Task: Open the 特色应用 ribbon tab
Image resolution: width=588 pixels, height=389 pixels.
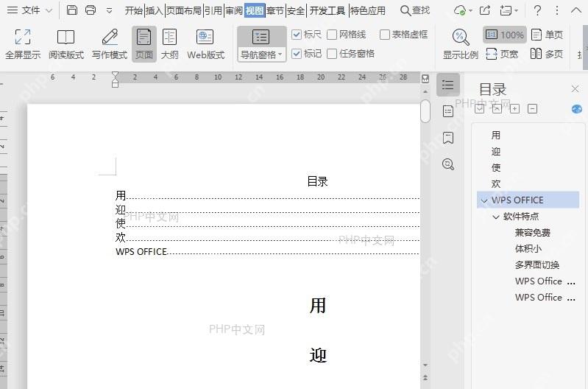Action: 367,10
